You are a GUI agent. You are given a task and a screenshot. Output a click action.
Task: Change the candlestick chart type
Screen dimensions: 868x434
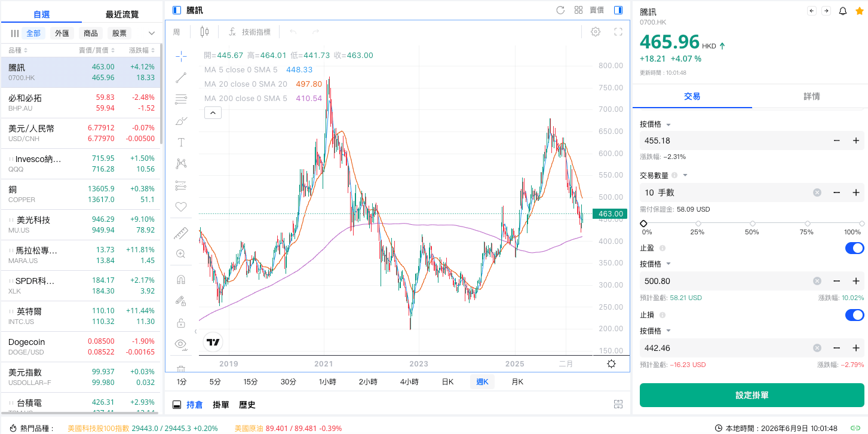click(x=205, y=32)
